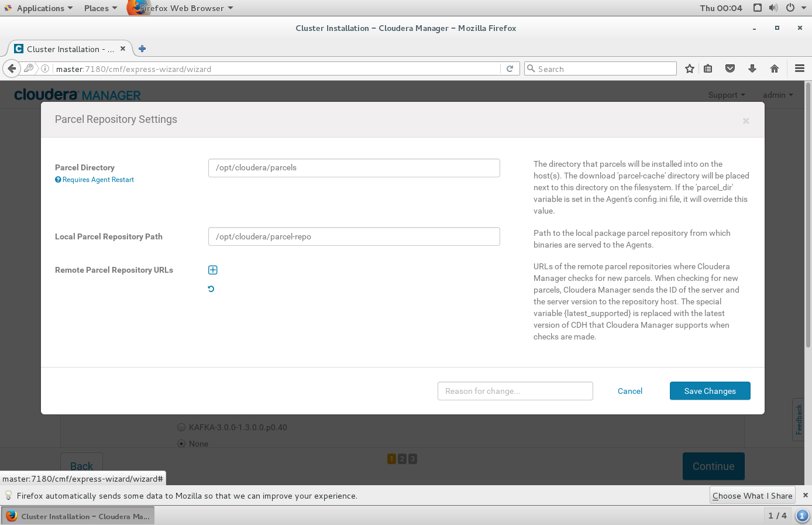Open volume control in top bar

coord(773,8)
